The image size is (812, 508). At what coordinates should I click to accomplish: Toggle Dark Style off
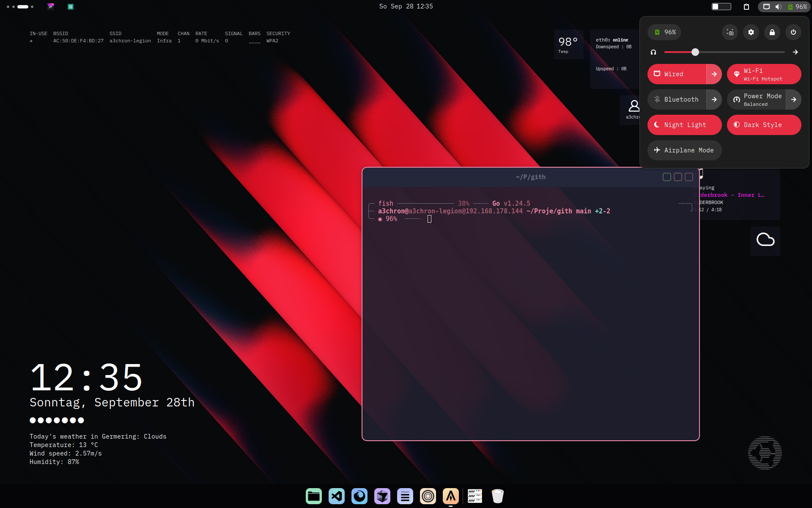coord(764,125)
